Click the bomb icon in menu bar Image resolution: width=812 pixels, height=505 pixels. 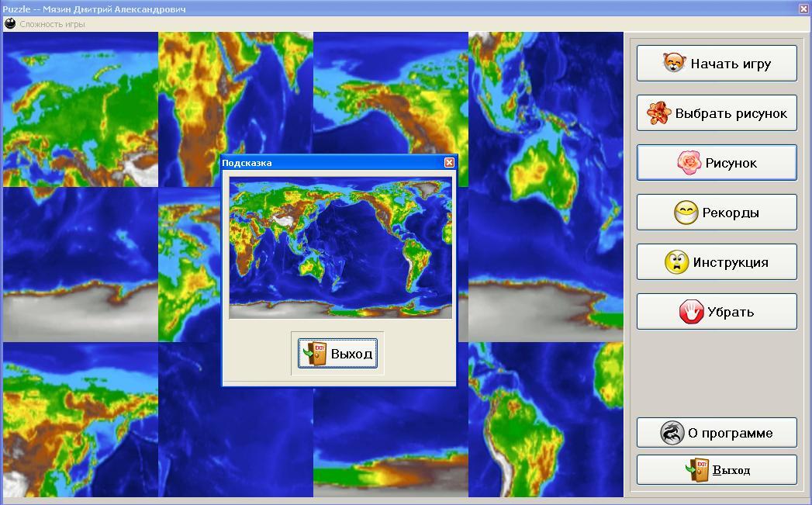click(x=10, y=23)
